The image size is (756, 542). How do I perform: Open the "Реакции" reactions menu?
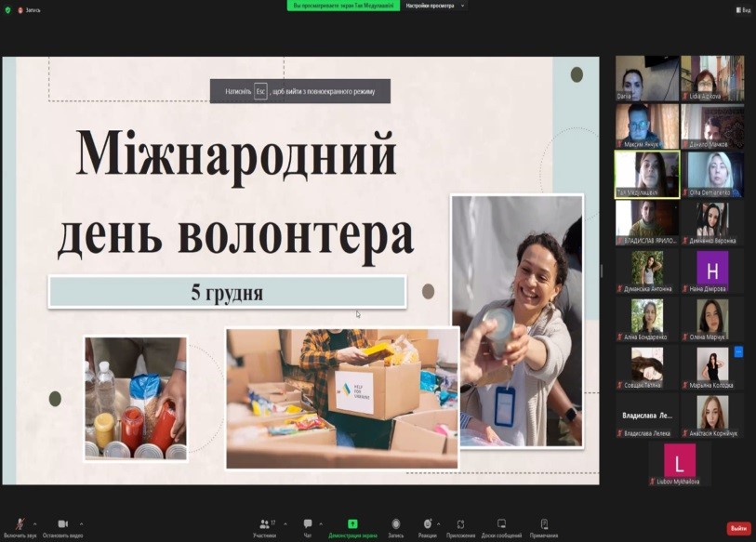pos(427,528)
